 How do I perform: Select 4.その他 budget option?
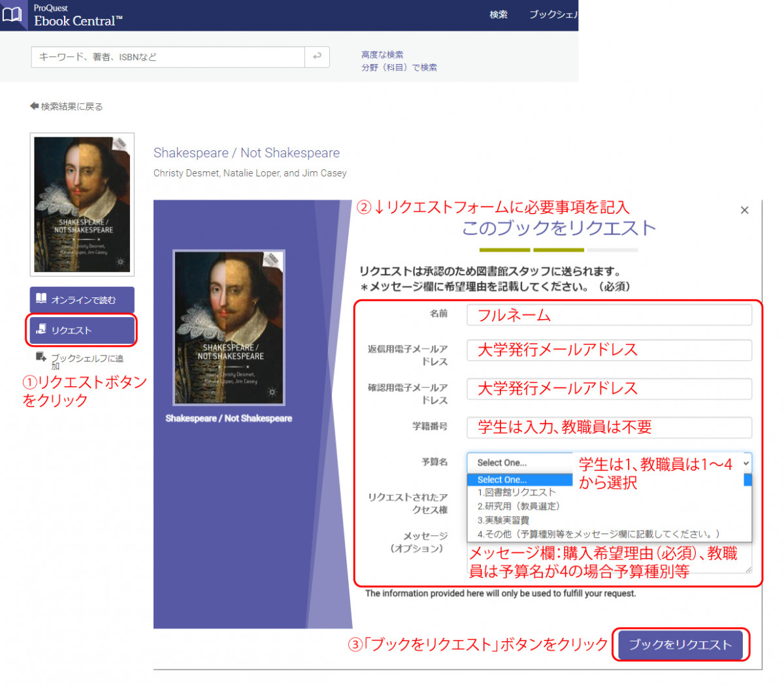598,534
